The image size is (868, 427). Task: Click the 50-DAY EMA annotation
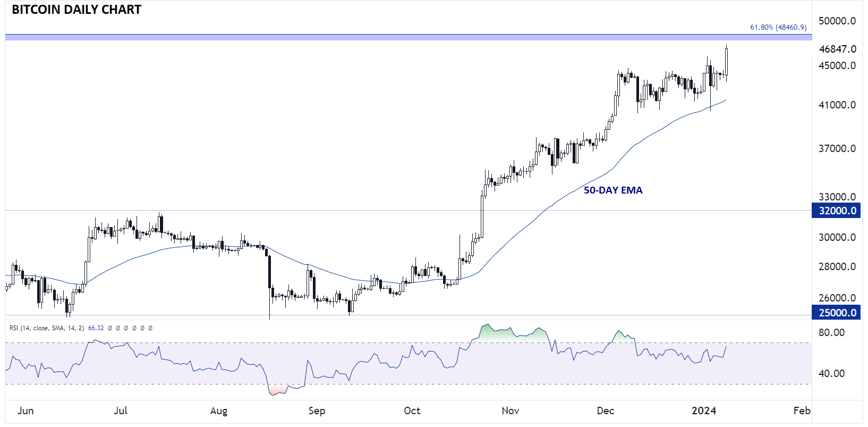click(613, 190)
